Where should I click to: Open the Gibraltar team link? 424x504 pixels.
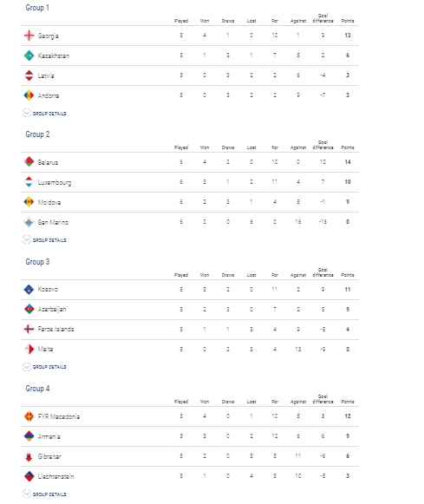[49, 456]
